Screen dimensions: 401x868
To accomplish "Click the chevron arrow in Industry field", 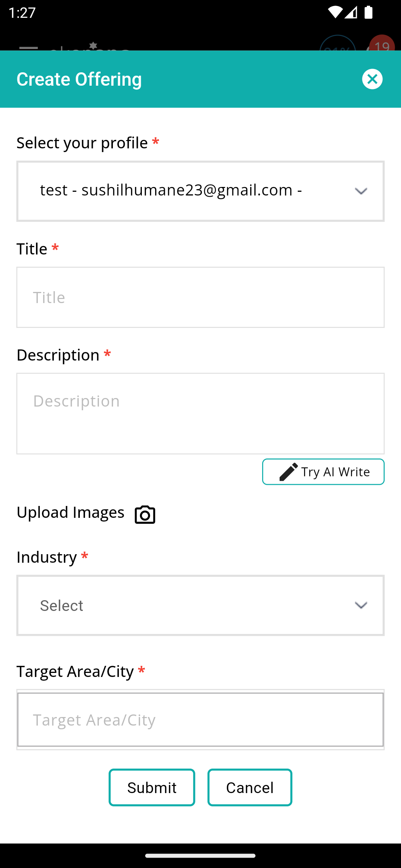I will 361,605.
